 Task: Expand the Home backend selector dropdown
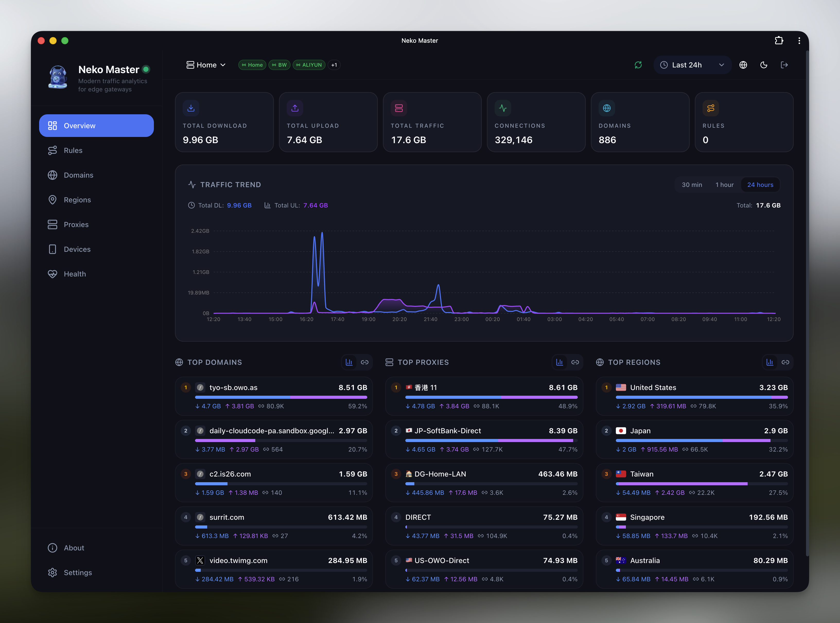206,65
